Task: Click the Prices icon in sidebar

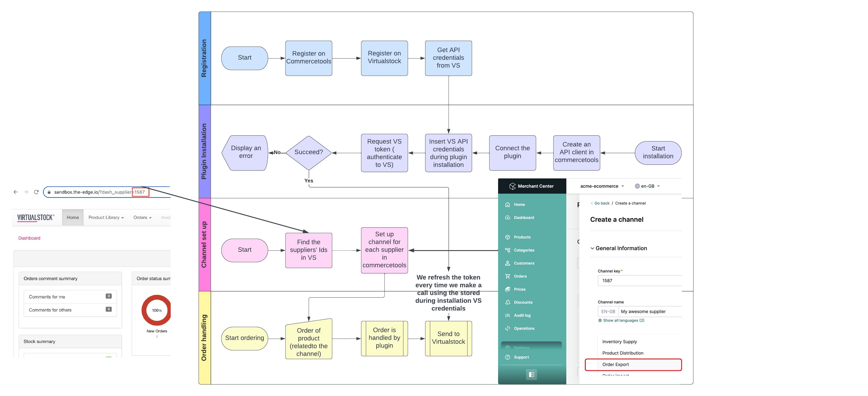Action: [x=507, y=289]
